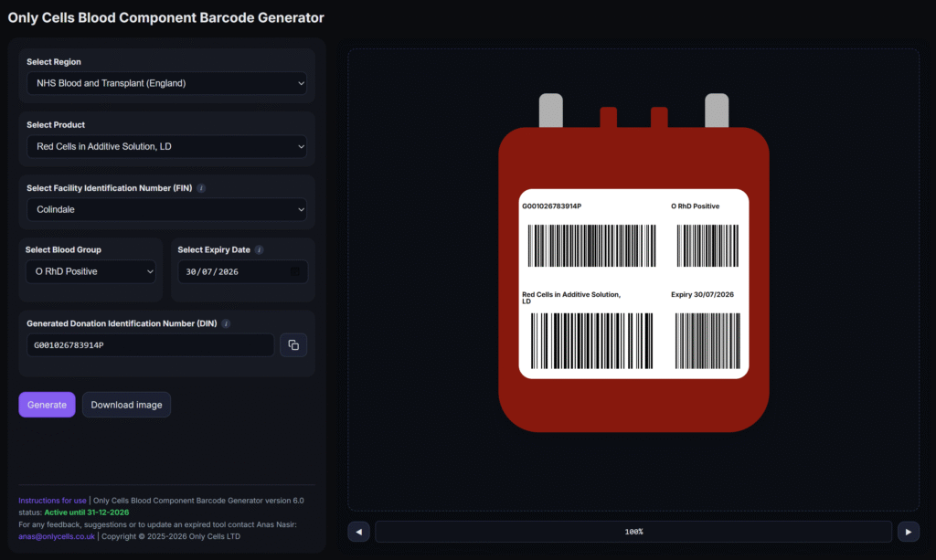This screenshot has width=936, height=560.
Task: Click 'Red Cells in Additive Solution, LD' label text
Action: 571,298
